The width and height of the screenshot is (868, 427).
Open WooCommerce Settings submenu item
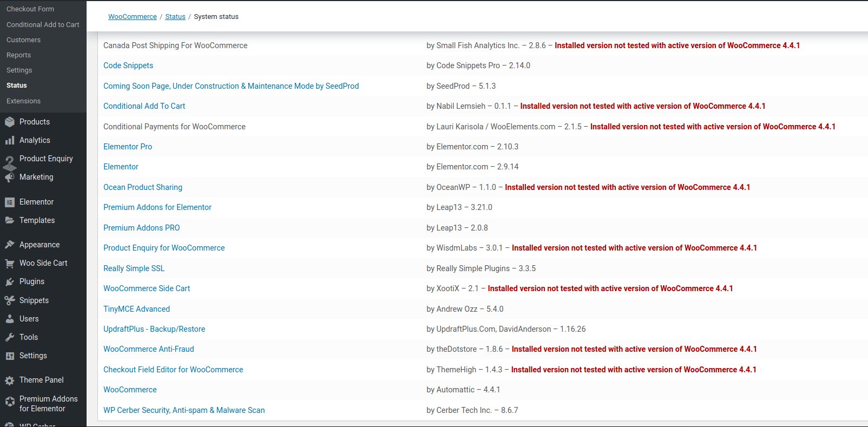pyautogui.click(x=19, y=70)
